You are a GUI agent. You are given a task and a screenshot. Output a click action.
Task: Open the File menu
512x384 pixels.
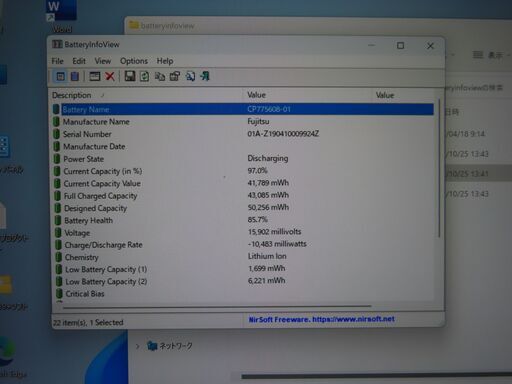point(57,61)
